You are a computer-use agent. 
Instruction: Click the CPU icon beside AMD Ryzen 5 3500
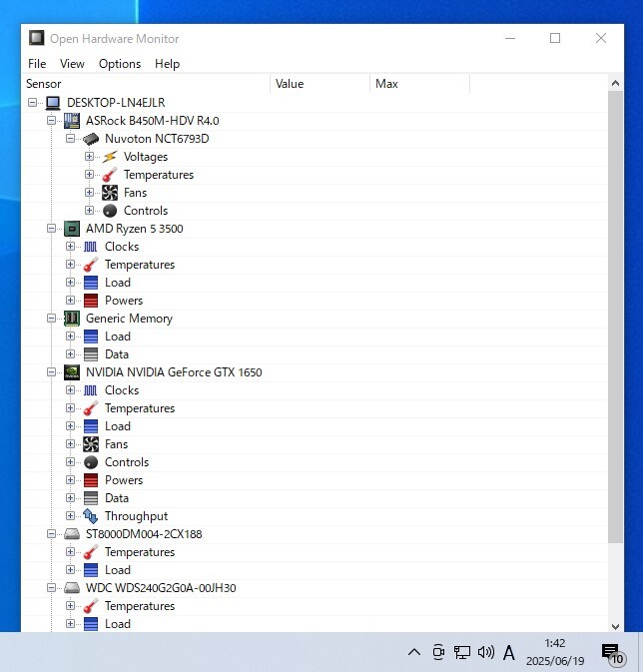tap(72, 229)
